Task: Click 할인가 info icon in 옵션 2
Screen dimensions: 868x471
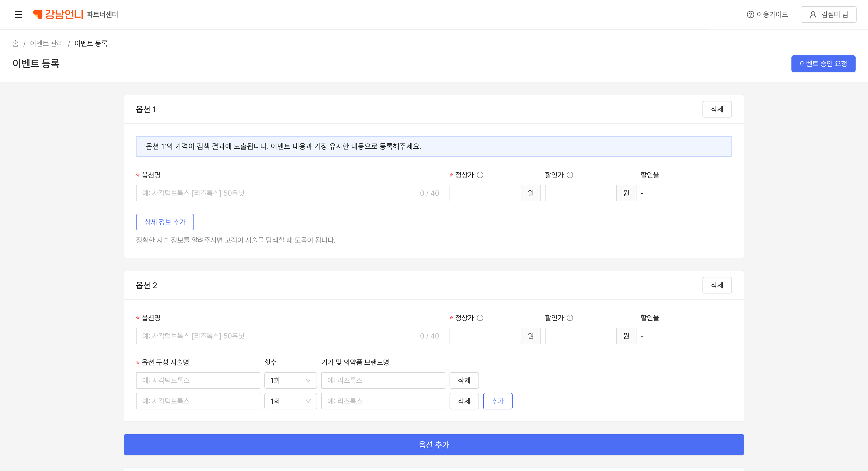Action: pyautogui.click(x=570, y=318)
